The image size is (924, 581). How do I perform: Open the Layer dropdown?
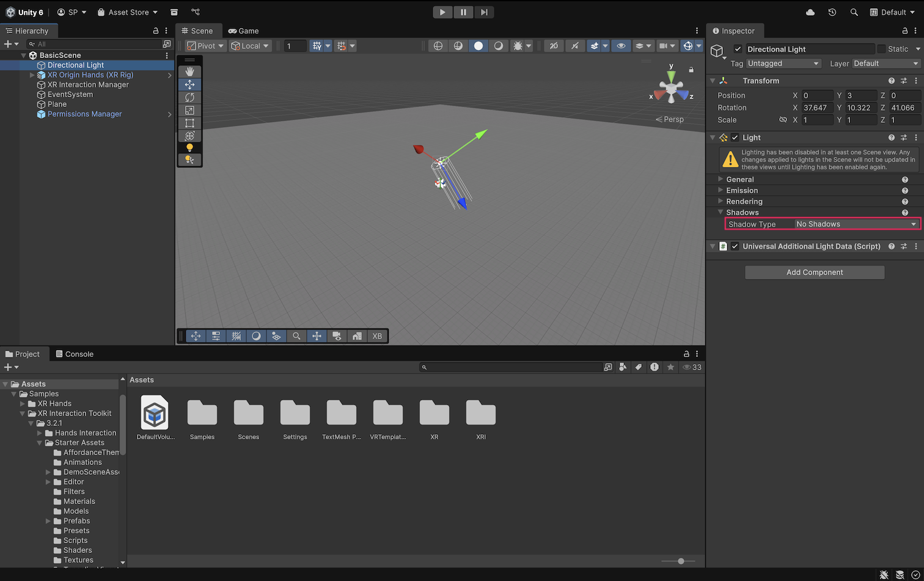coord(886,64)
